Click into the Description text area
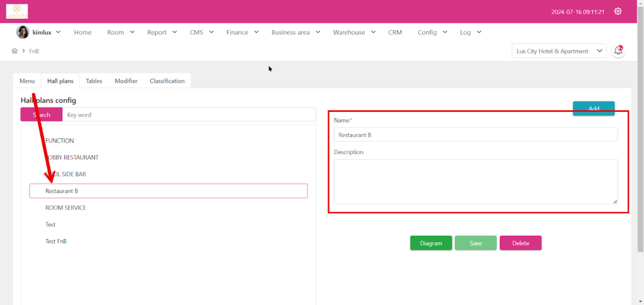Screen dimensions: 644x305 pos(475,181)
